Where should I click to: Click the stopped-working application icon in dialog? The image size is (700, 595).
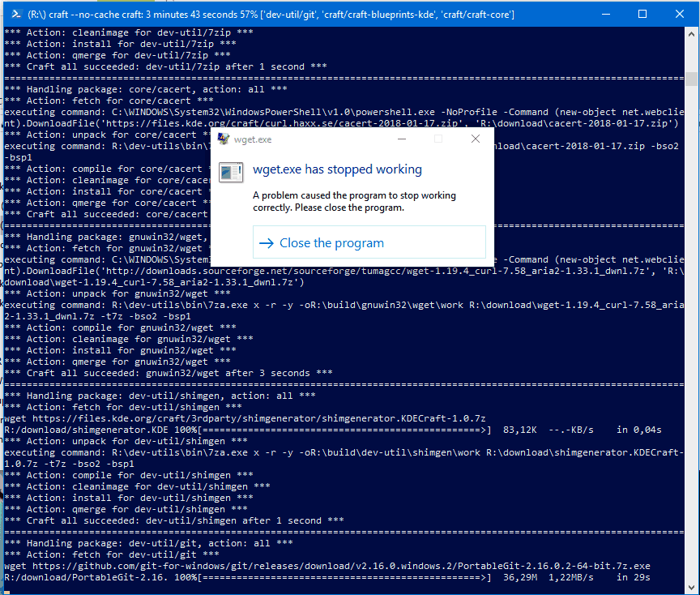(x=231, y=172)
